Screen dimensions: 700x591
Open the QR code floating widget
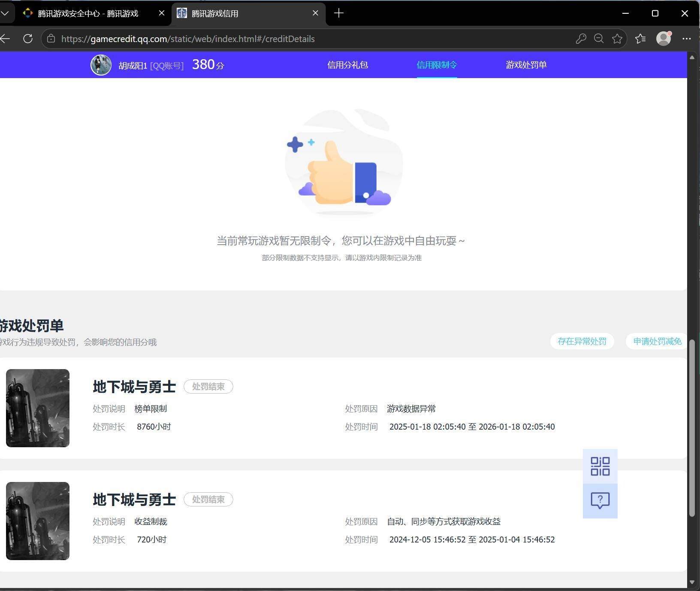600,466
